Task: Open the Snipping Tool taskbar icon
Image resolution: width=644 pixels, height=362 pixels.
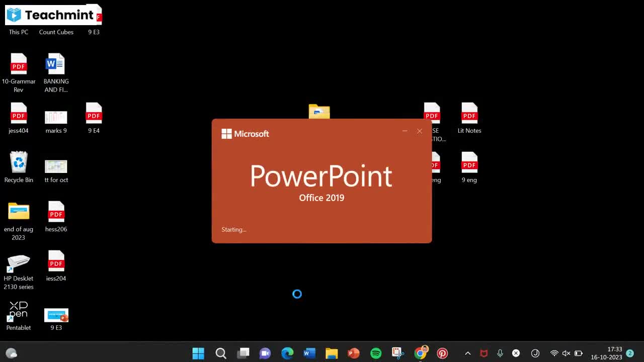Action: coord(398,353)
